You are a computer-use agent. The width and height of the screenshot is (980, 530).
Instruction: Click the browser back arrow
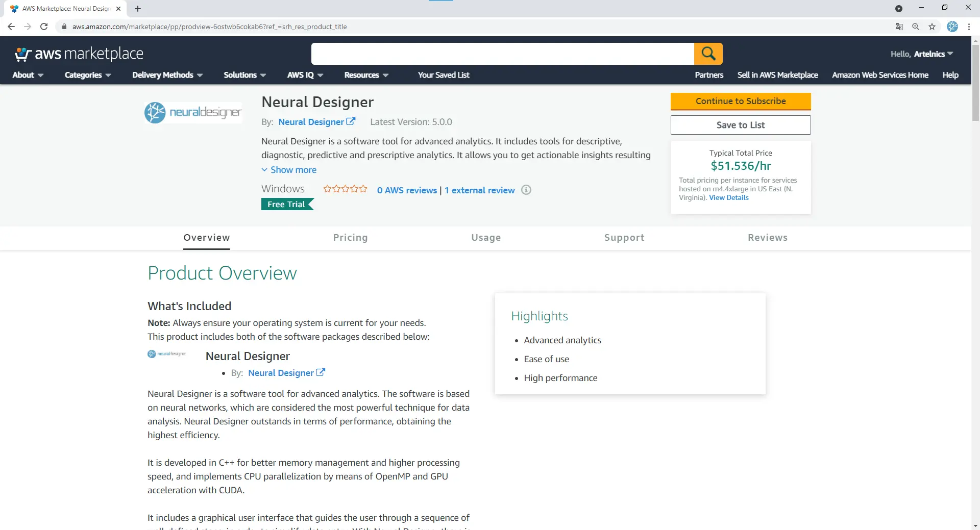(x=11, y=27)
